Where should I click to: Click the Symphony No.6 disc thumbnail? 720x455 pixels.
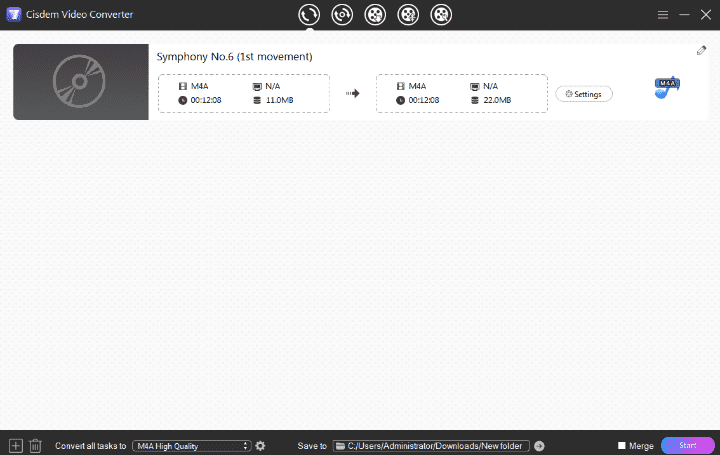81,82
